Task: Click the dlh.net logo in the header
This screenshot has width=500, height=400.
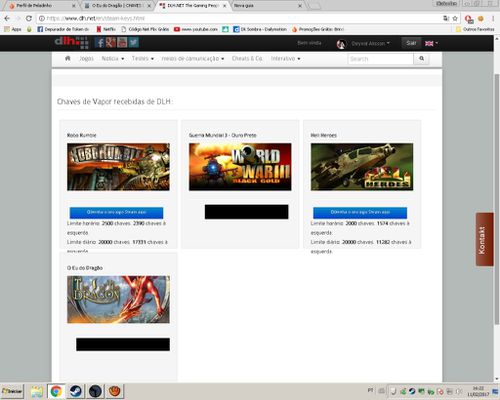Action: pos(71,42)
